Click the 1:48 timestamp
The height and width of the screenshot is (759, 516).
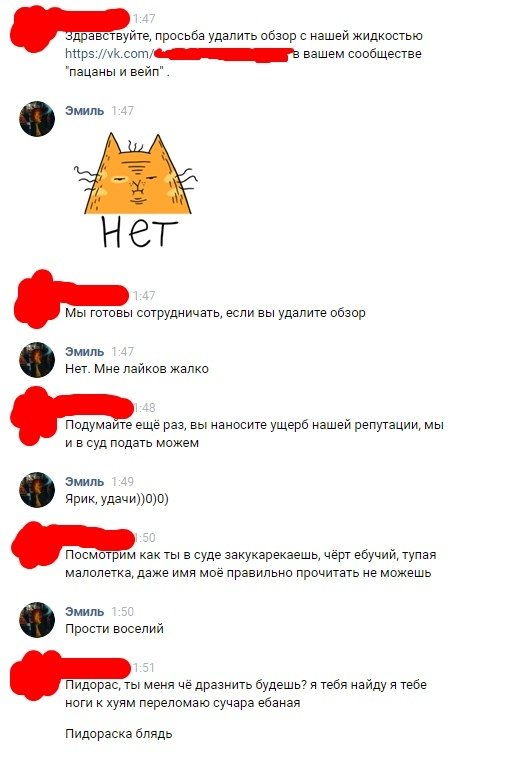point(144,408)
